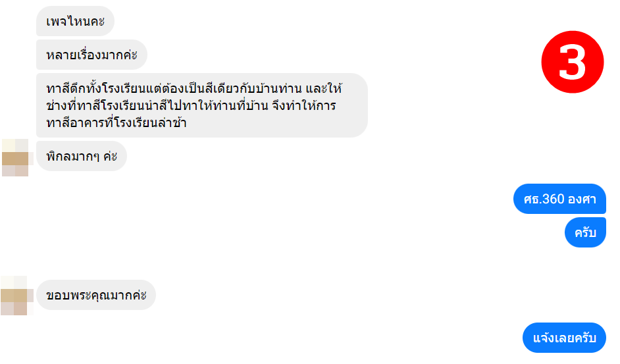The height and width of the screenshot is (364, 620).
Task: Click the blurred avatar beside "พีกลมากๆ ค่ะ"
Action: click(x=16, y=157)
